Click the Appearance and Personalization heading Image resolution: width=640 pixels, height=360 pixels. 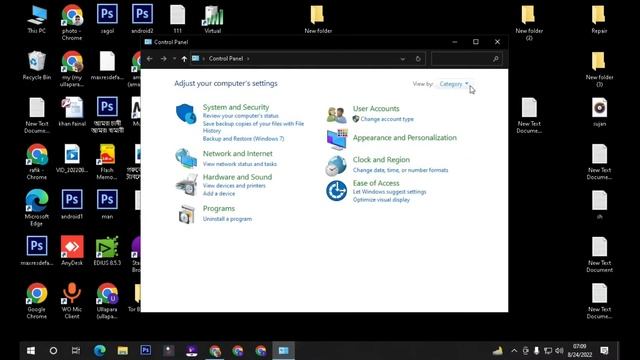click(x=404, y=138)
